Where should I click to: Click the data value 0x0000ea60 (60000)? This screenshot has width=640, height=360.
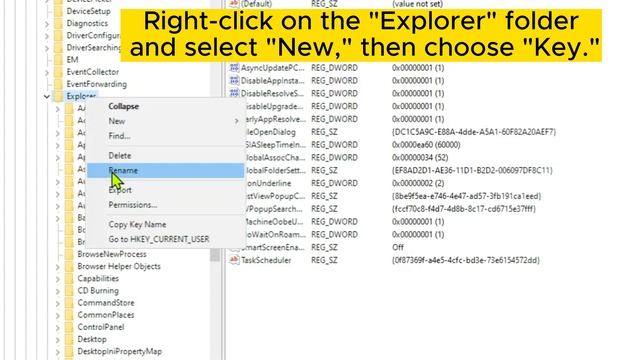[426, 145]
